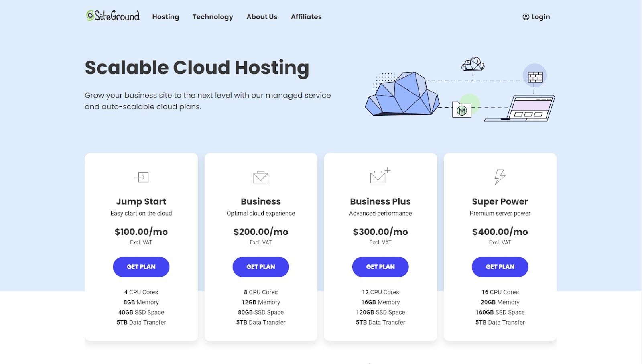
Task: Click the login user profile icon
Action: pos(526,17)
